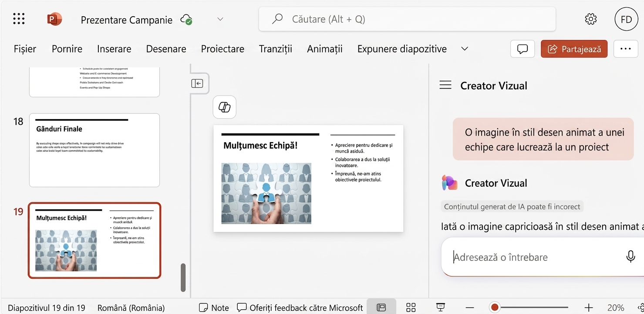Open the Fișier menu

[25, 49]
